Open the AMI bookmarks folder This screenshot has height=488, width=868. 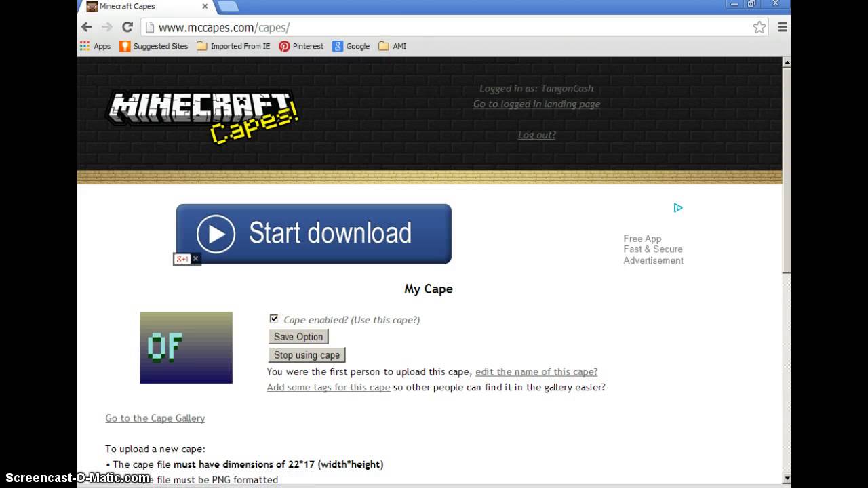pos(392,46)
